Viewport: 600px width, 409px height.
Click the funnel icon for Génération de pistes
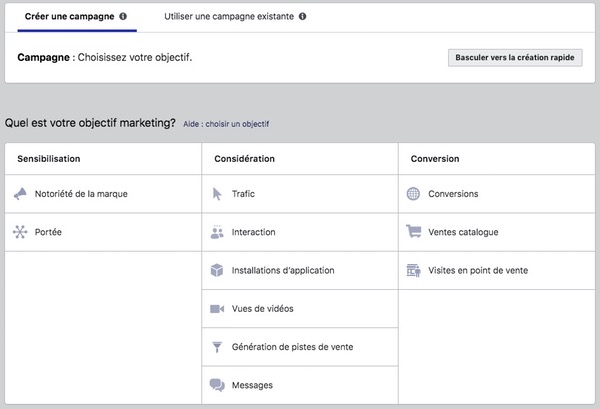(x=217, y=347)
